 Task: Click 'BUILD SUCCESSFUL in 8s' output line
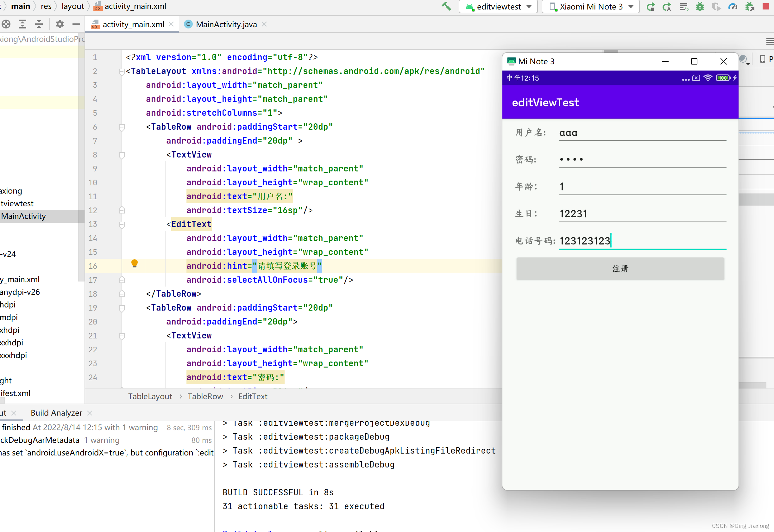tap(278, 492)
